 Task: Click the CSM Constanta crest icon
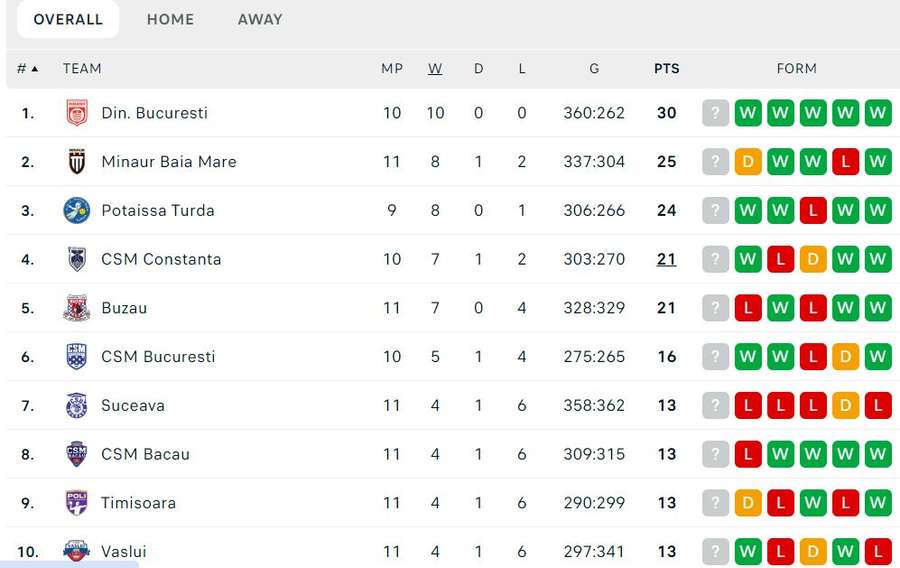[76, 259]
